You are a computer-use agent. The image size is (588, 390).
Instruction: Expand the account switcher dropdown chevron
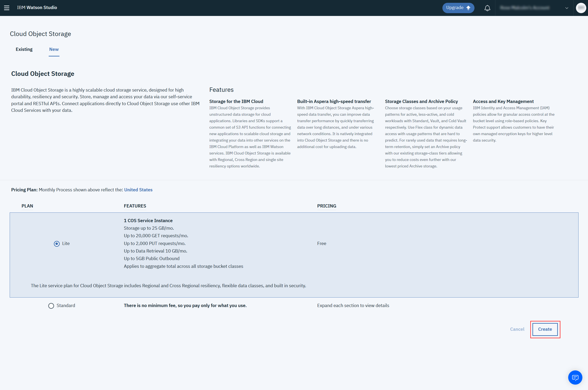(567, 8)
